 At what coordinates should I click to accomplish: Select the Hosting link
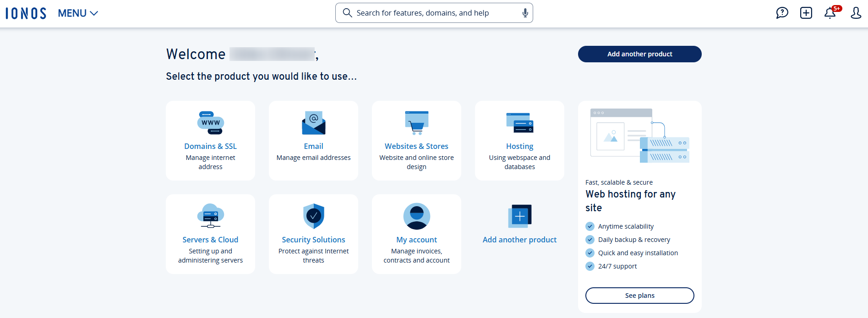click(x=519, y=146)
